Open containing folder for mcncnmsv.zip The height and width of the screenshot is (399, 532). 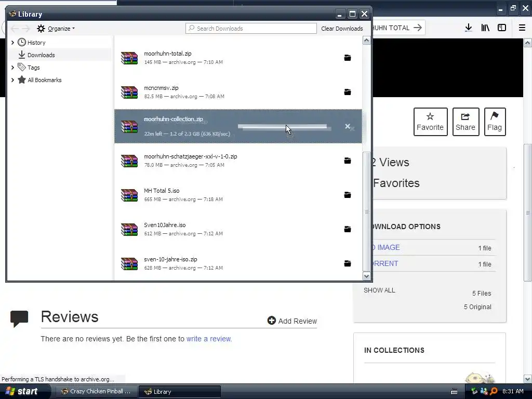(348, 92)
